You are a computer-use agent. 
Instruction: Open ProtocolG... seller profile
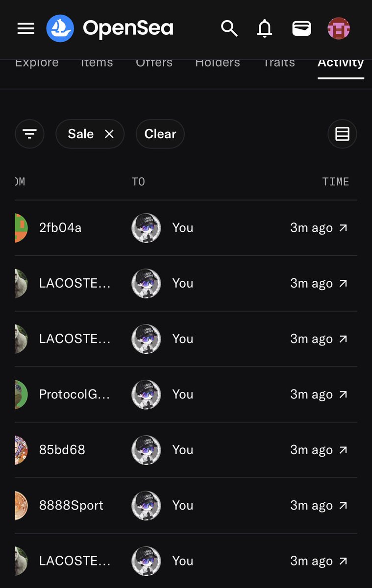pos(74,394)
